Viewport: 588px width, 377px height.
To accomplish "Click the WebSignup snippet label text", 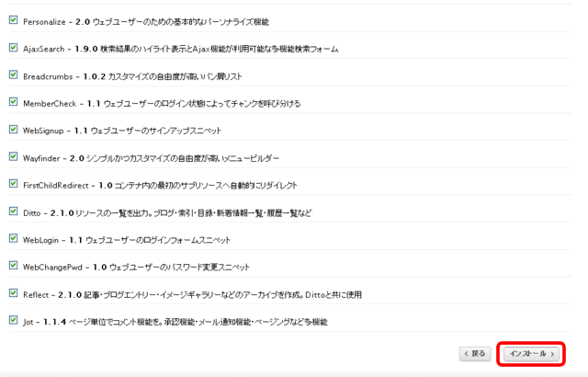I will click(x=122, y=131).
